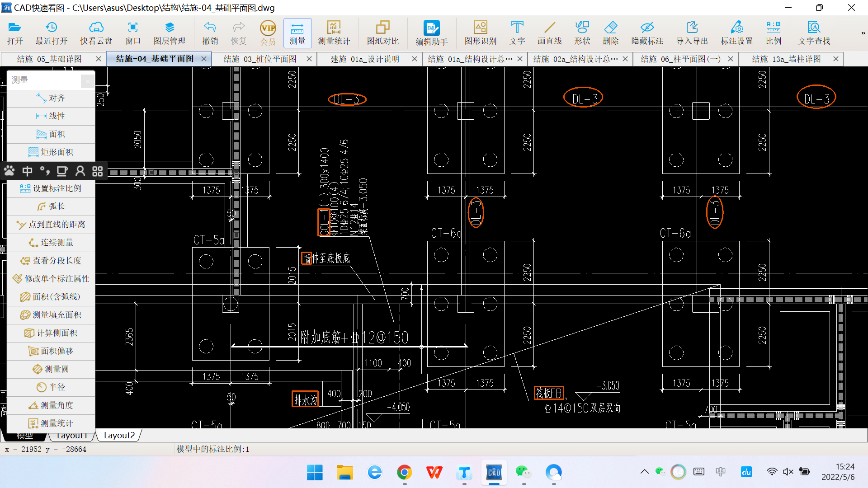Screen dimensions: 868x488
Task: Toggle IME 中 Chinese mode
Action: tap(27, 171)
